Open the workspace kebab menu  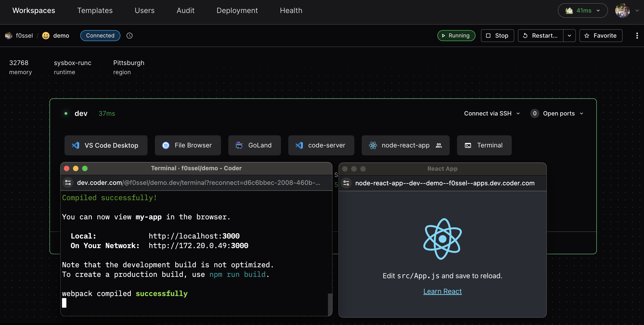637,36
